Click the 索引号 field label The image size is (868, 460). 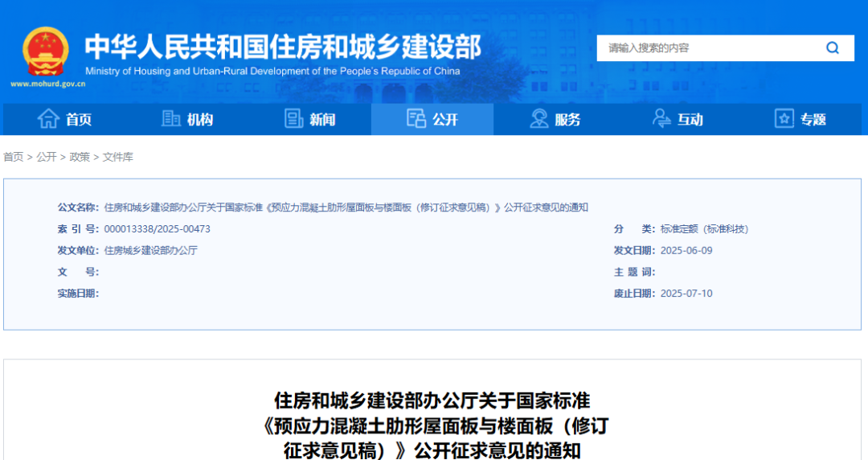click(x=78, y=229)
